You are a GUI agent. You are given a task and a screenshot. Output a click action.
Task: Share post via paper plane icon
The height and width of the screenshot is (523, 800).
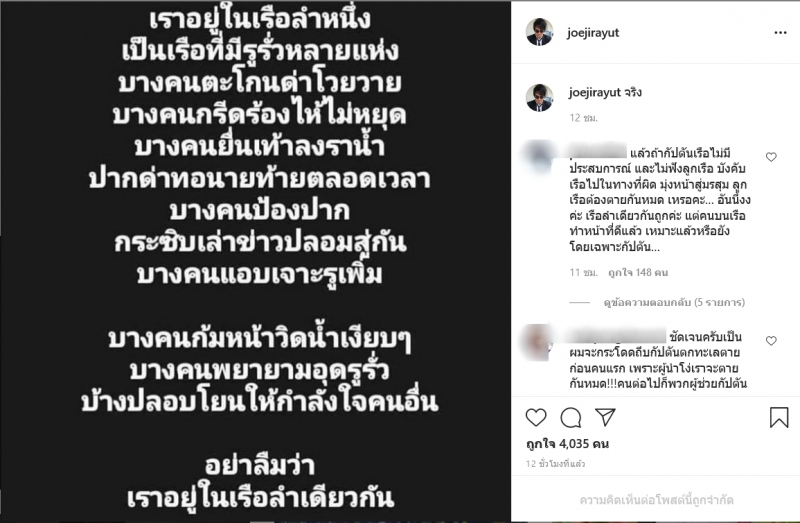pos(605,417)
